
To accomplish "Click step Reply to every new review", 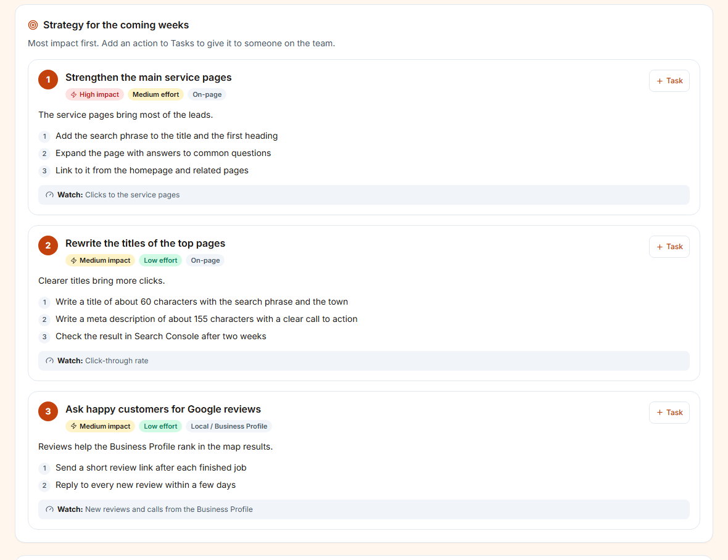I will tap(146, 485).
